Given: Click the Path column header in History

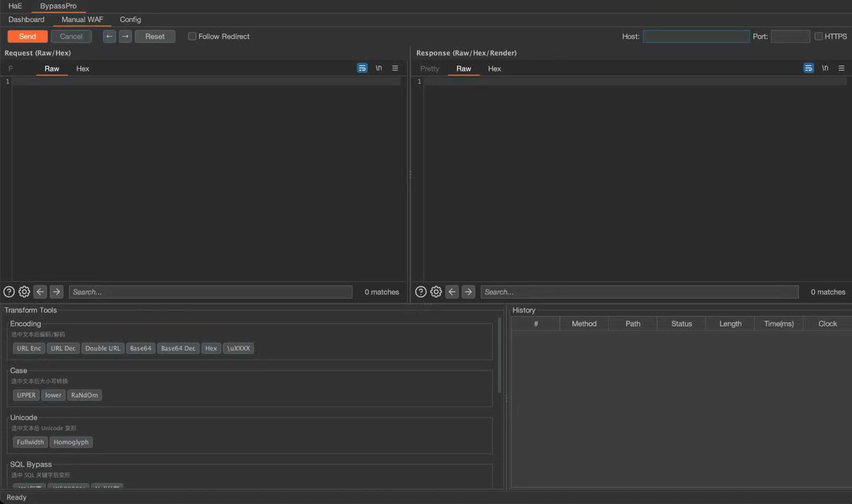Looking at the screenshot, I should click(x=633, y=324).
